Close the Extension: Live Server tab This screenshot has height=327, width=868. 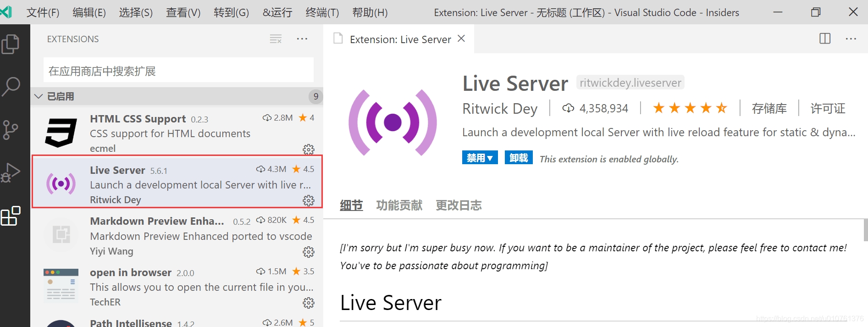coord(461,39)
